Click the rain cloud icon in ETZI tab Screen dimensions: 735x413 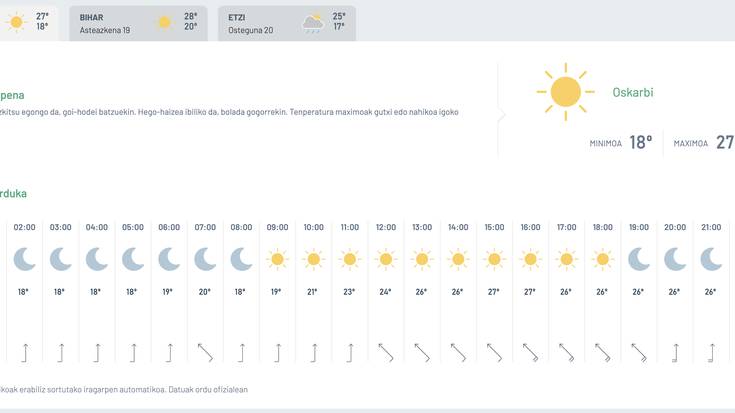tap(313, 23)
